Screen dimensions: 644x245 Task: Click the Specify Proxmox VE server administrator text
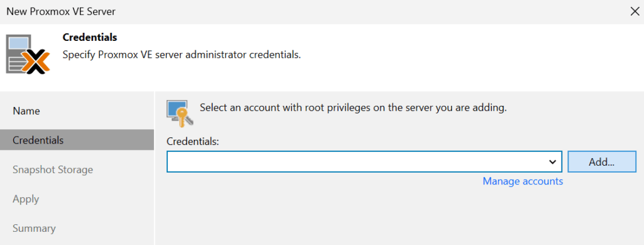pyautogui.click(x=182, y=55)
